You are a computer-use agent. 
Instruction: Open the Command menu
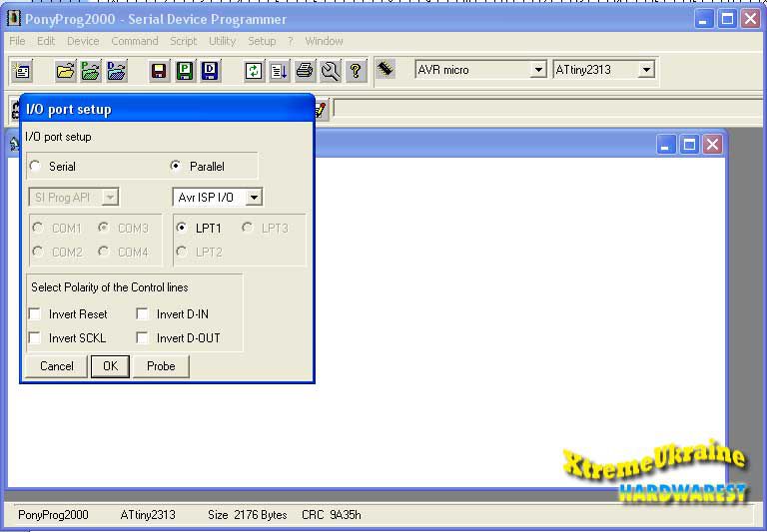[134, 41]
